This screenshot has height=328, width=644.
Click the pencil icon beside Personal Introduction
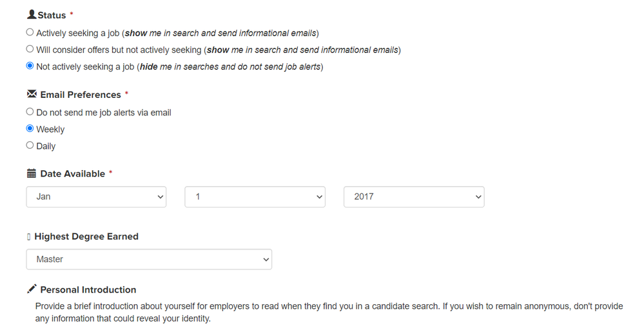pos(32,289)
